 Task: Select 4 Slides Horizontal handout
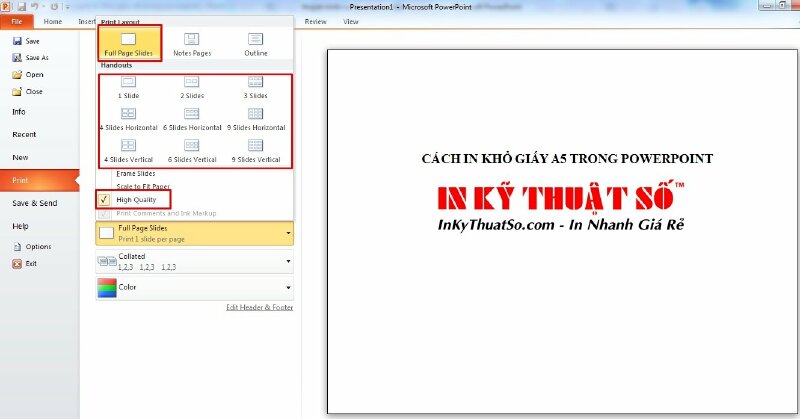click(x=129, y=119)
